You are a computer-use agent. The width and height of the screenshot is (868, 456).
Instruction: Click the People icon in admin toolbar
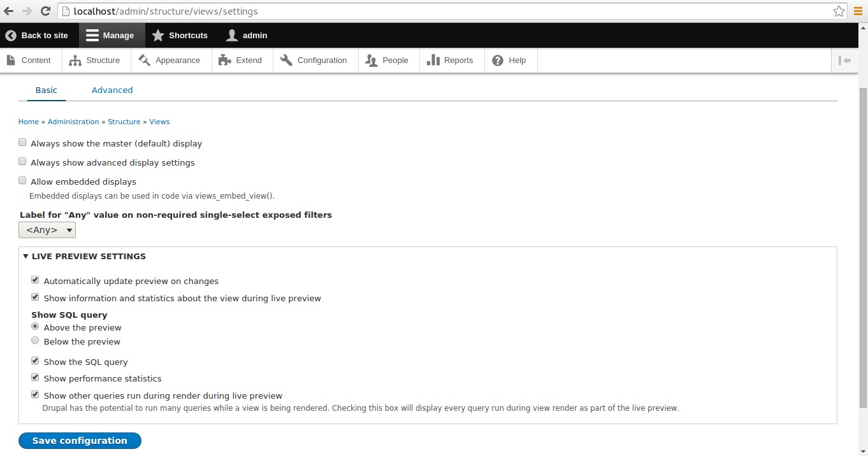[x=372, y=61]
